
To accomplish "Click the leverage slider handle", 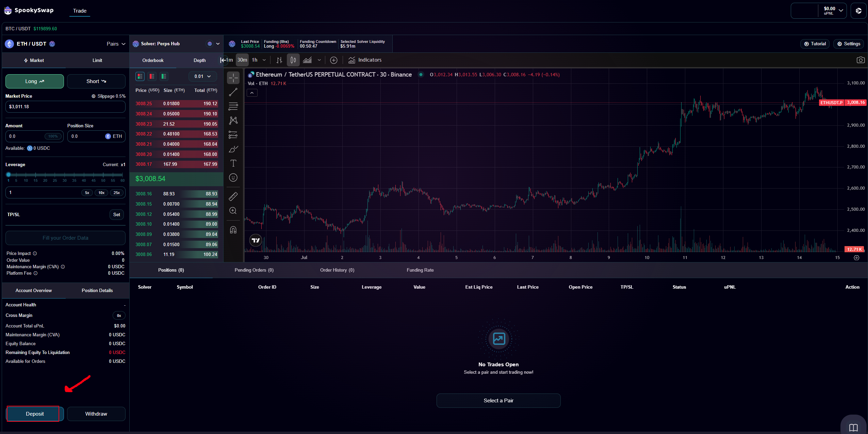I will (x=9, y=175).
